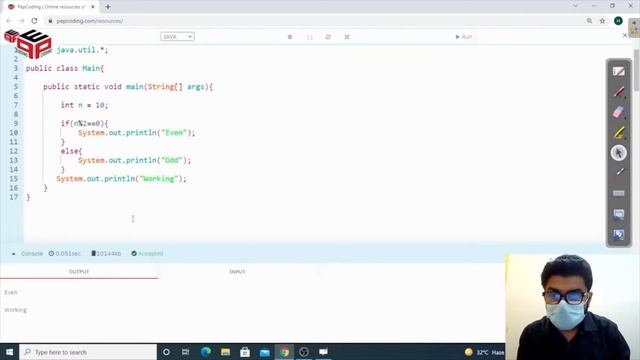Click the execution time 0.081sec value
Viewport: 640px width, 360px height.
coord(64,253)
